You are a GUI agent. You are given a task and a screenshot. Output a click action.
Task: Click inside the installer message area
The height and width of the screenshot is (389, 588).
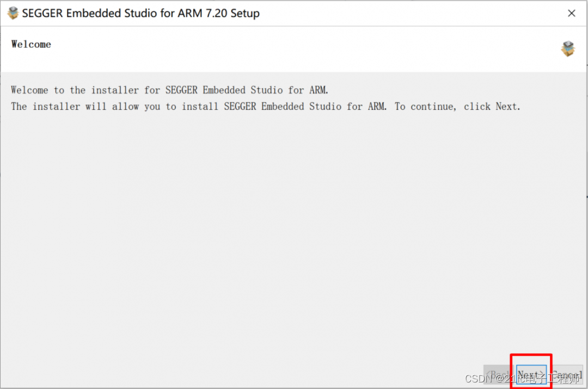pos(261,98)
